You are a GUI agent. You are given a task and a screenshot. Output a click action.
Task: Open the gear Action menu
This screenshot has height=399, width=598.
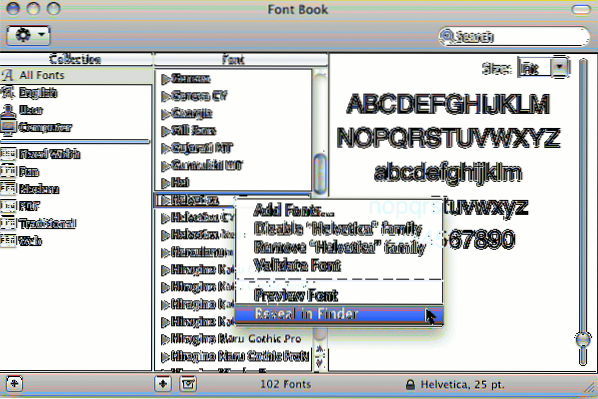coord(28,35)
